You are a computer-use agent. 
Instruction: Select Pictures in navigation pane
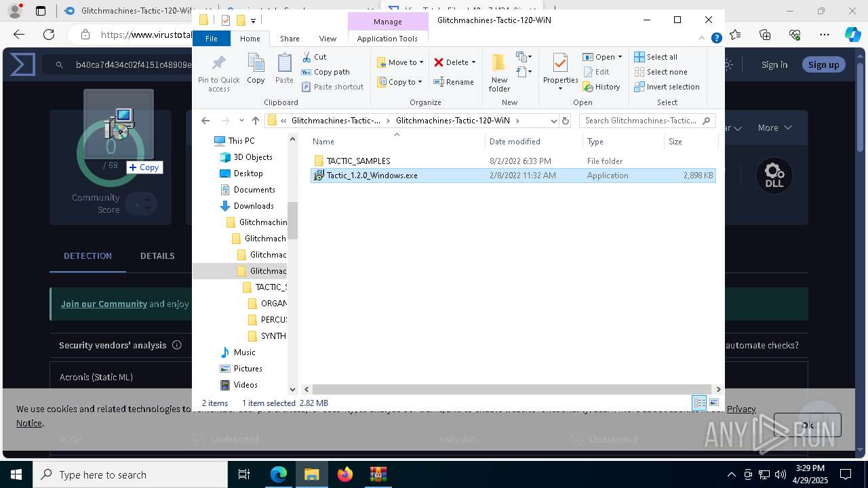point(248,369)
